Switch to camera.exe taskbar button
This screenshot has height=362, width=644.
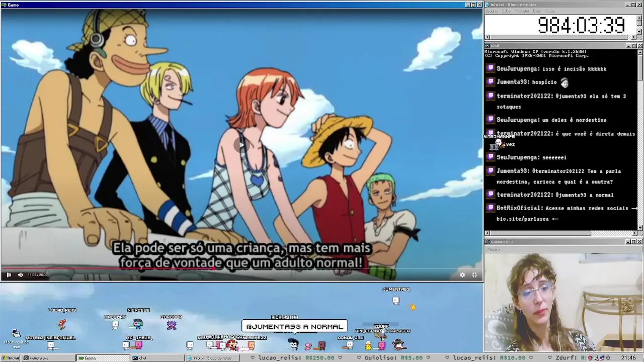click(x=48, y=358)
